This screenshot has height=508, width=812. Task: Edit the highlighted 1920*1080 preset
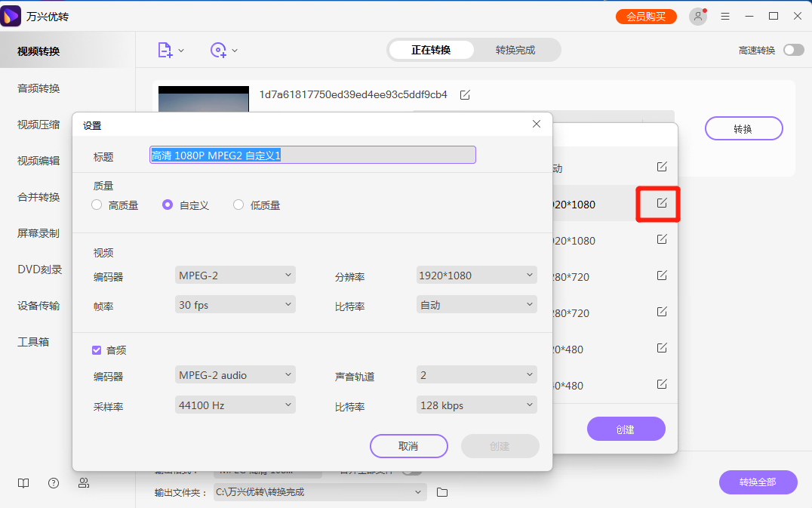[661, 204]
